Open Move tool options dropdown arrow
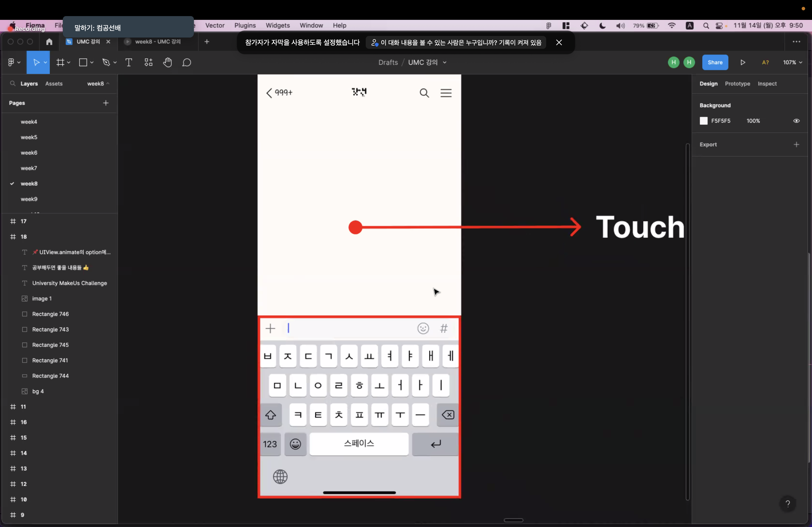Image resolution: width=812 pixels, height=527 pixels. 45,62
